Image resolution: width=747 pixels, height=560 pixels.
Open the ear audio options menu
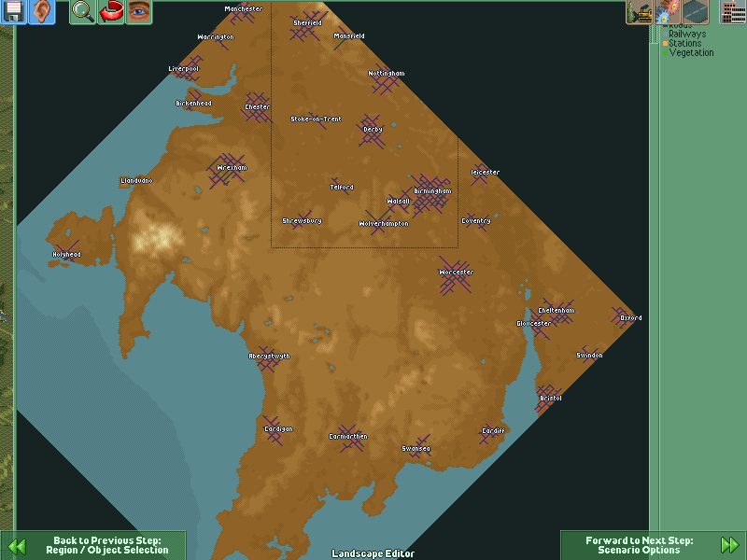click(x=42, y=11)
